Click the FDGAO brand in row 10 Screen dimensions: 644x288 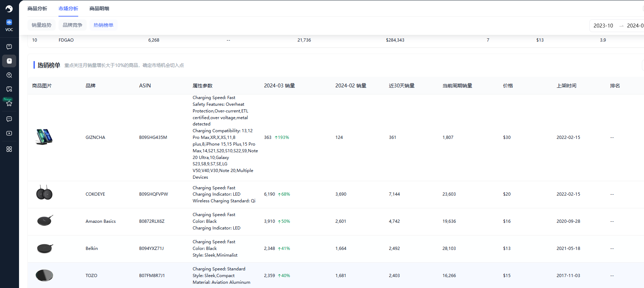click(66, 40)
